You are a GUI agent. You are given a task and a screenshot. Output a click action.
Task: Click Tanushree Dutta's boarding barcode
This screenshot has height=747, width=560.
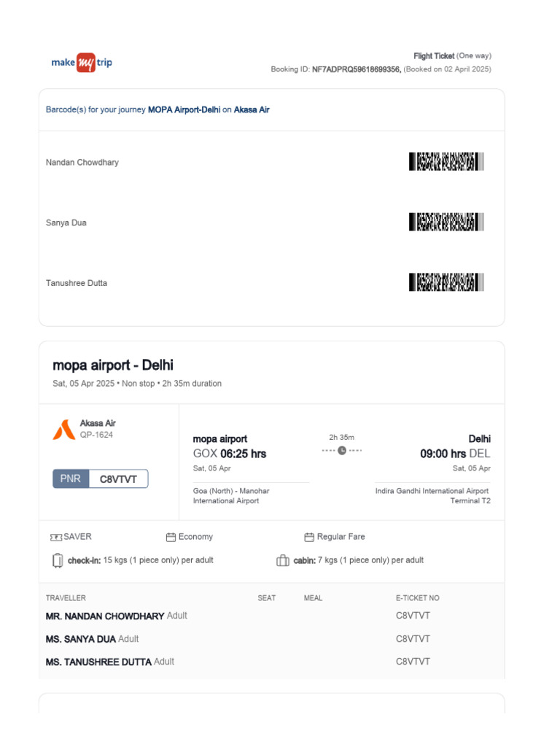tap(446, 282)
